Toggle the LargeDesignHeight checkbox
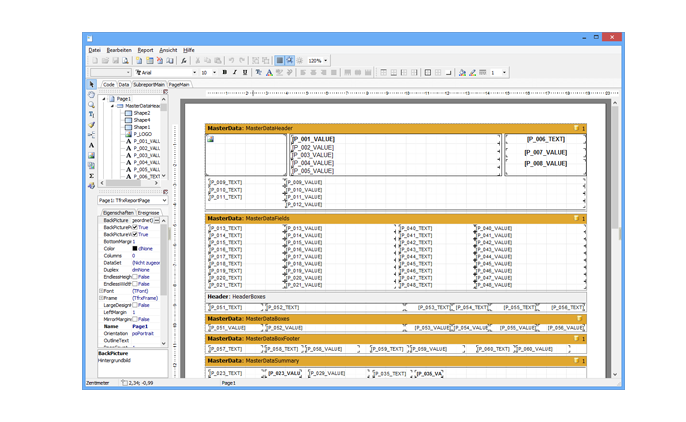 [x=134, y=304]
